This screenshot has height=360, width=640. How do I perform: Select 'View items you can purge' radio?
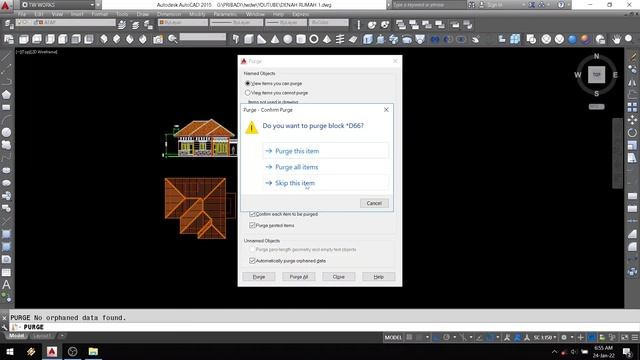click(x=247, y=83)
